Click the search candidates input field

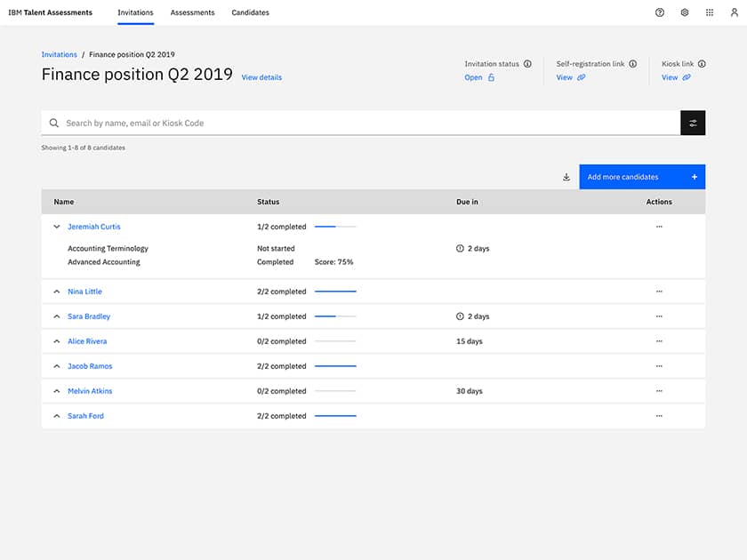(x=267, y=123)
